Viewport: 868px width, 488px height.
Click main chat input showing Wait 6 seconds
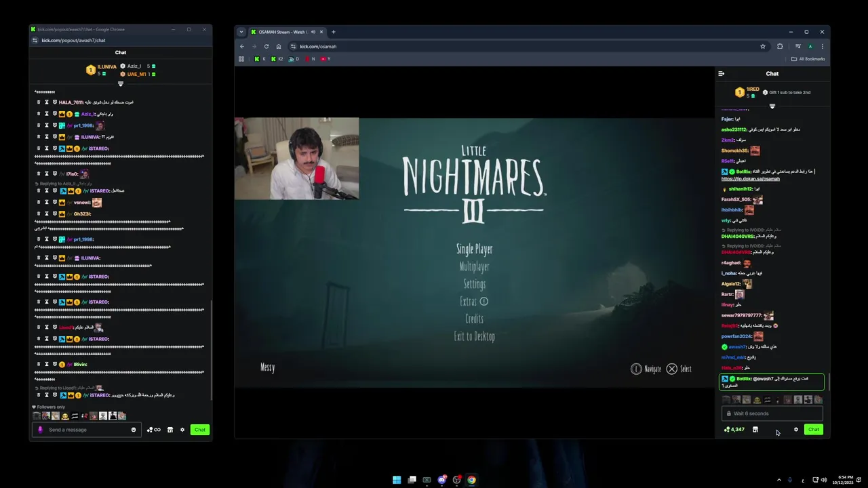(772, 413)
